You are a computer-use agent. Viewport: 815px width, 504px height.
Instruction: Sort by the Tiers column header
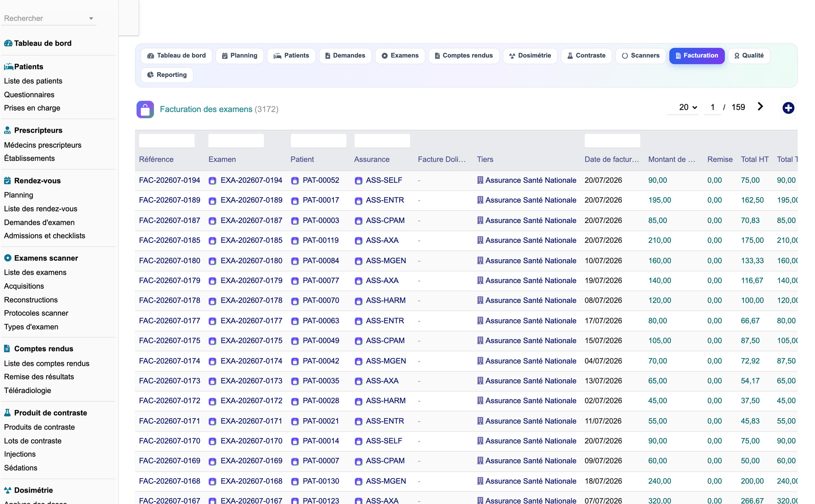click(485, 159)
